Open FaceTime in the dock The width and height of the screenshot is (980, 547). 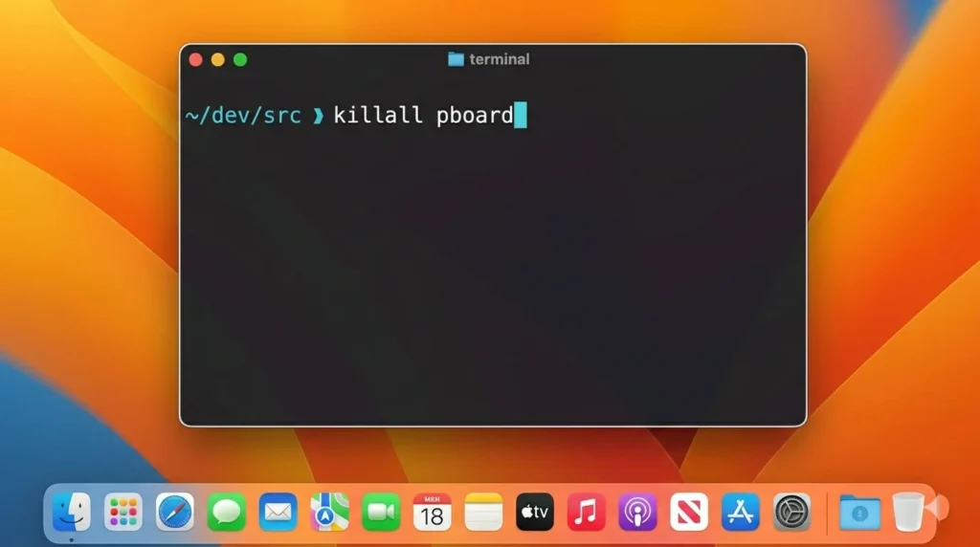381,512
